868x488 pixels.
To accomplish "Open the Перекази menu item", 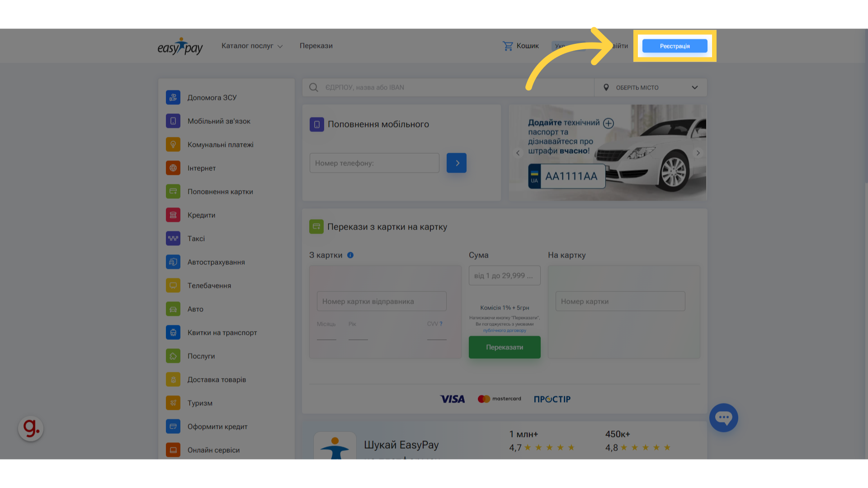I will click(x=316, y=46).
